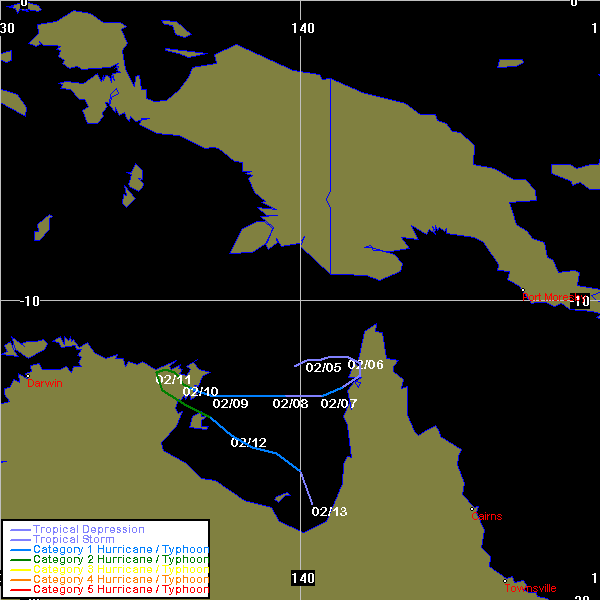The image size is (600, 600).
Task: Select Category 1 Hurricane legend entry
Action: coord(120,550)
